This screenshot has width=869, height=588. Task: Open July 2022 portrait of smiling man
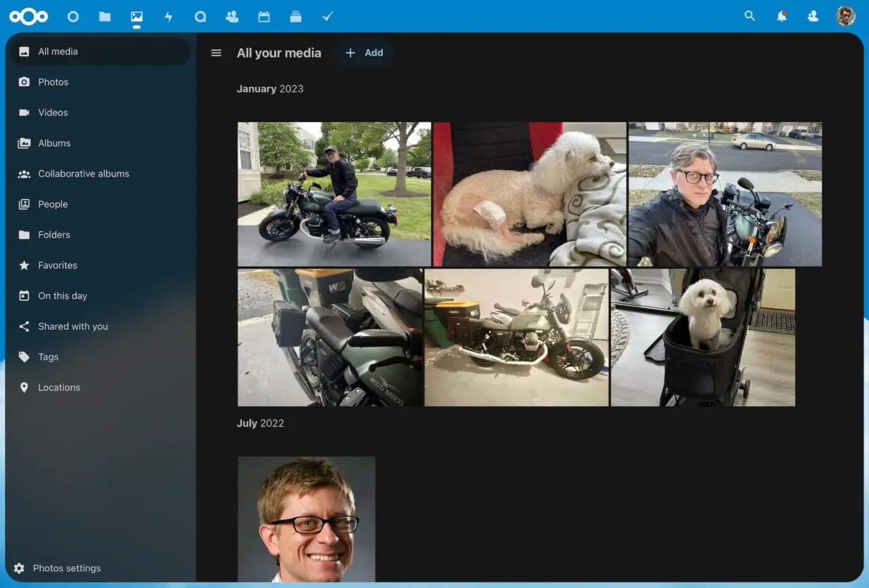tap(306, 519)
